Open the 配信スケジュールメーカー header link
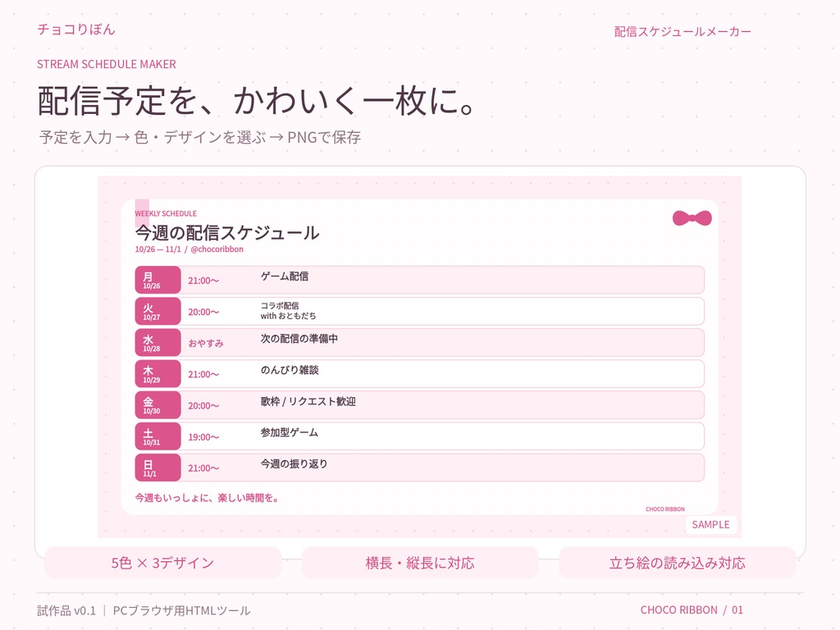This screenshot has height=630, width=840. coord(682,32)
